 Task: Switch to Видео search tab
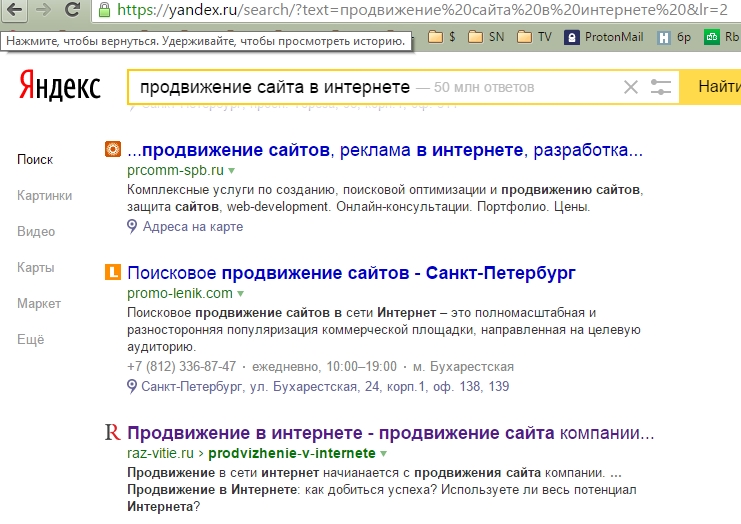pyautogui.click(x=36, y=232)
